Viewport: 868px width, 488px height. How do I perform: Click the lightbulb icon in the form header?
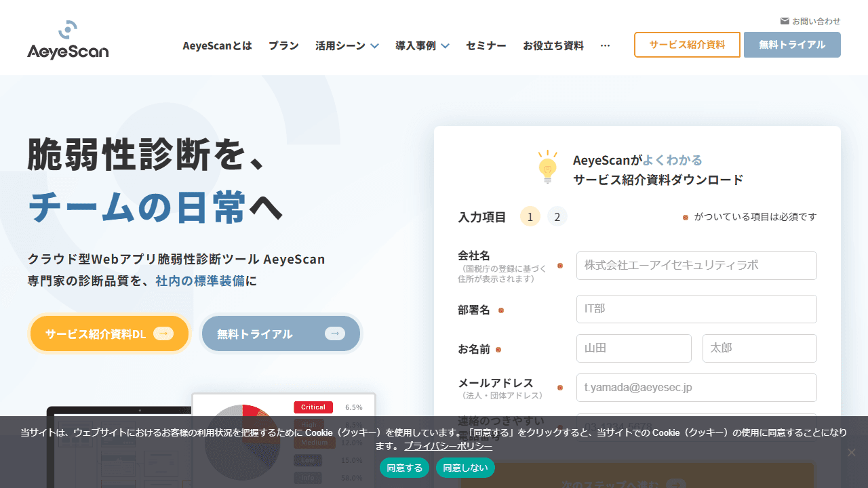pos(547,167)
